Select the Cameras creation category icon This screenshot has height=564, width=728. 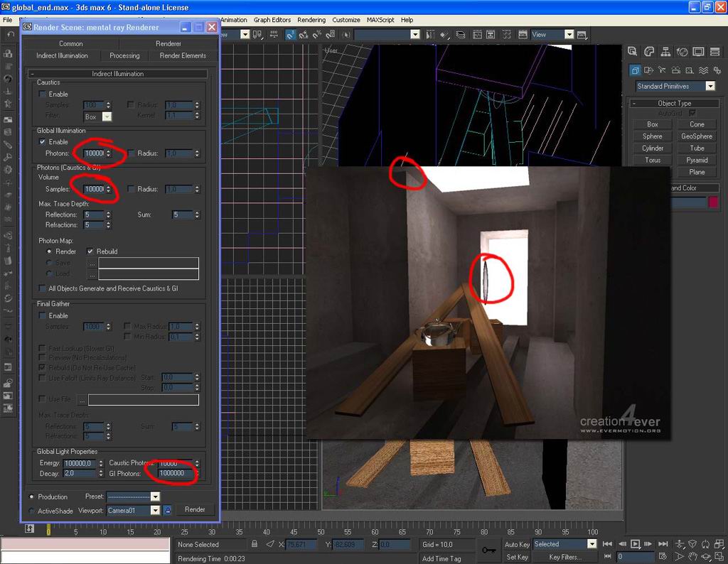676,70
